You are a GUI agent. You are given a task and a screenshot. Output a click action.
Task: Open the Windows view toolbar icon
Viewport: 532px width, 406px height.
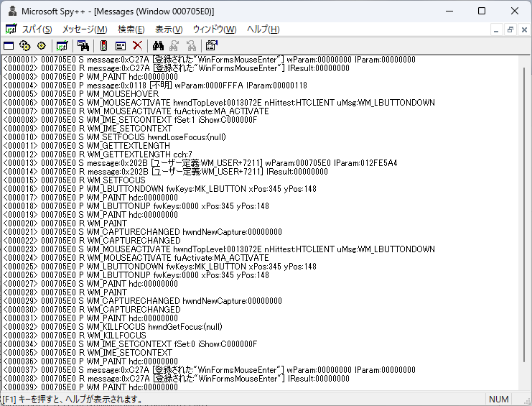[x=9, y=45]
